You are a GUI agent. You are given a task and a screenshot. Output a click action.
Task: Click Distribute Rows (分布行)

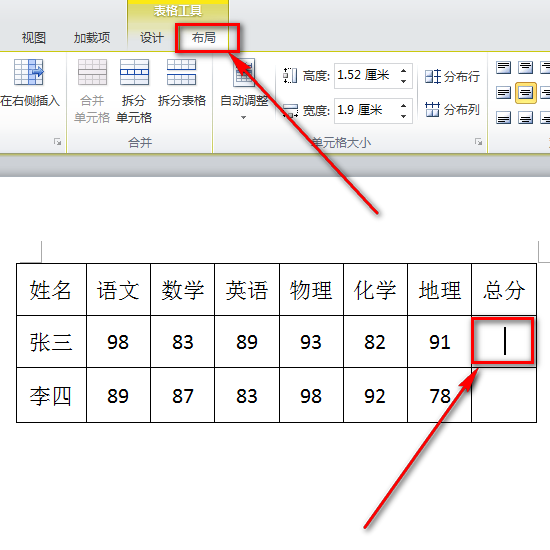tap(452, 76)
